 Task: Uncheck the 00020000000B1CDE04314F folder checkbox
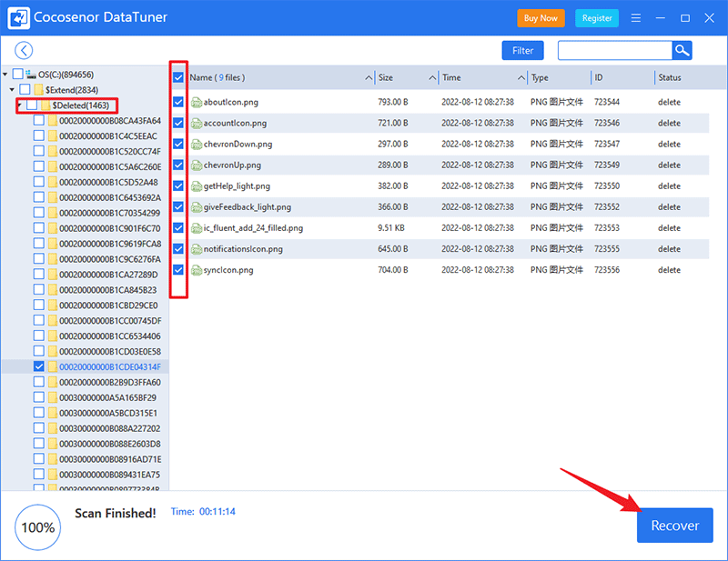pos(39,366)
